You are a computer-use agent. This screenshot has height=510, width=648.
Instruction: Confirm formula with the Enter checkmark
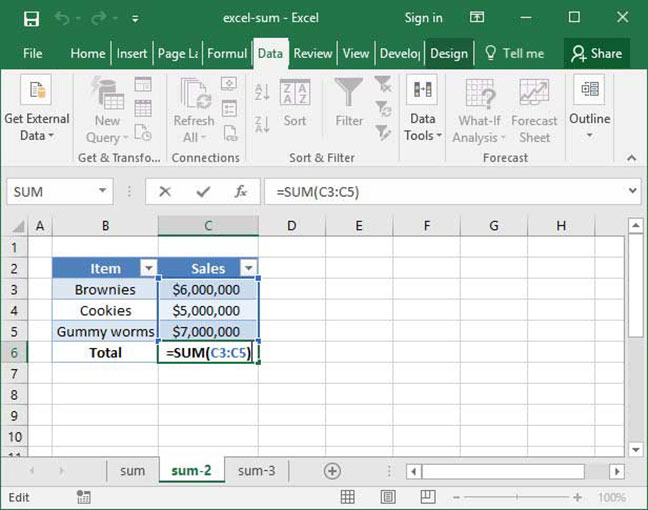tap(203, 192)
